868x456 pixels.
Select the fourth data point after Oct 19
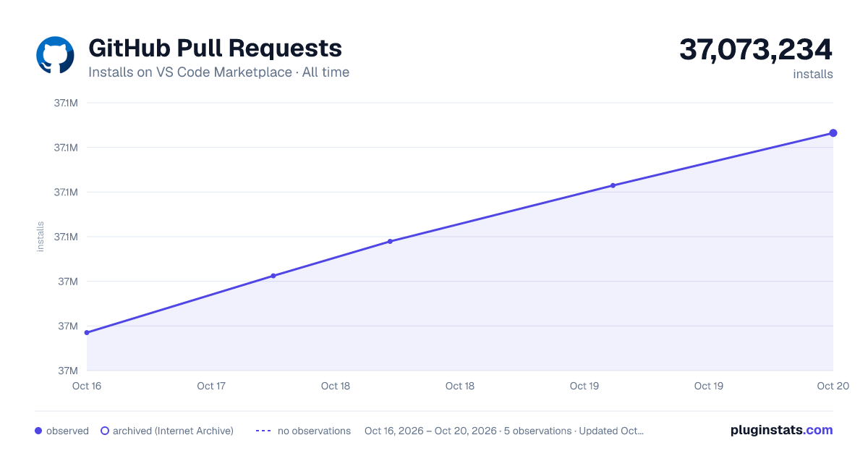[613, 185]
